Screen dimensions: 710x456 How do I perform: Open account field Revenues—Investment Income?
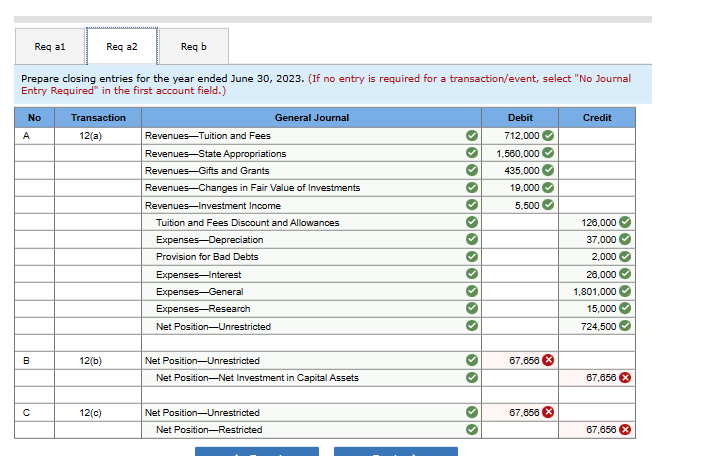311,205
